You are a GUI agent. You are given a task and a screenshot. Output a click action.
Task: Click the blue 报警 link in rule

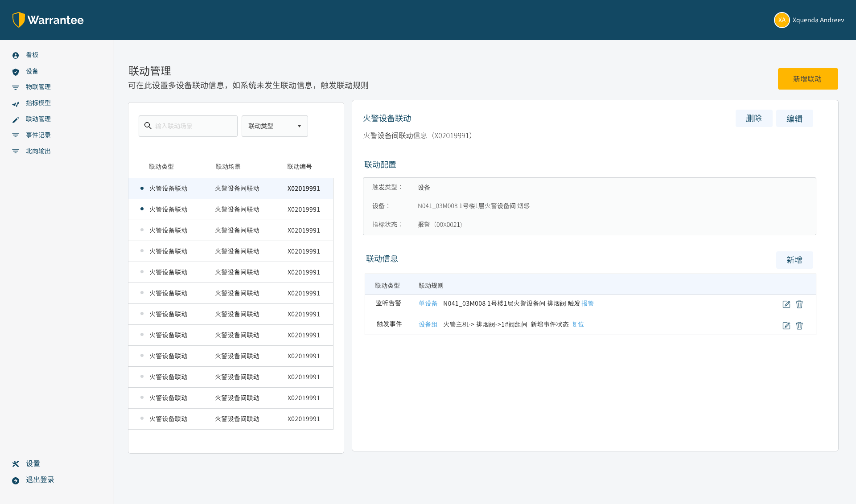(x=588, y=303)
